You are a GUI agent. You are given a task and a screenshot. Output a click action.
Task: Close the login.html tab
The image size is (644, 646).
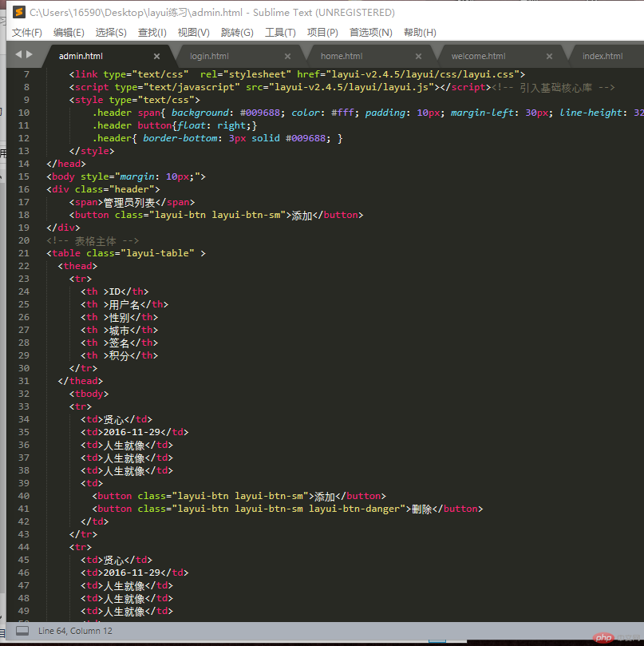[x=287, y=57]
